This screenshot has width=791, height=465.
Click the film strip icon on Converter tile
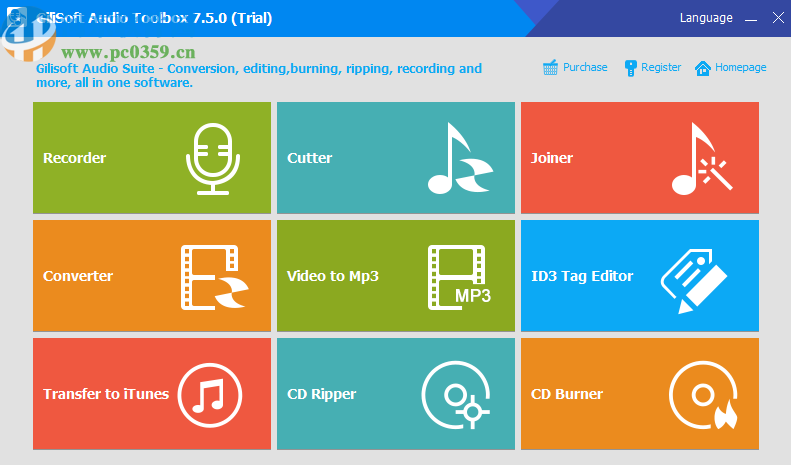coord(214,277)
